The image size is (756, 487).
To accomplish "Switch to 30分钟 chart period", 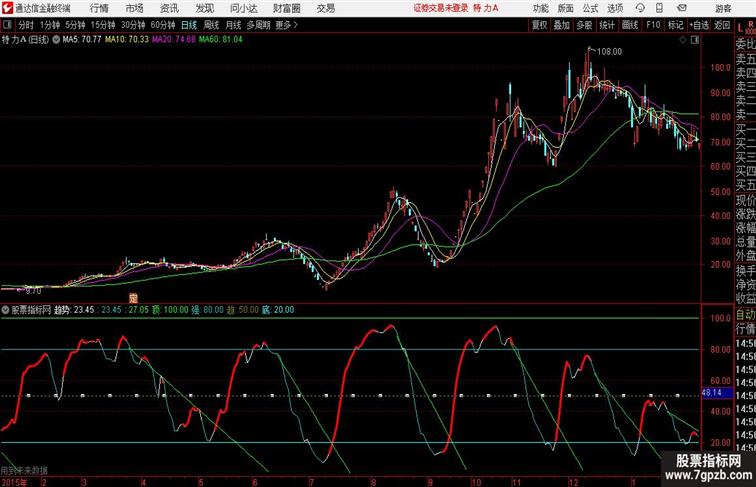I will pyautogui.click(x=133, y=25).
